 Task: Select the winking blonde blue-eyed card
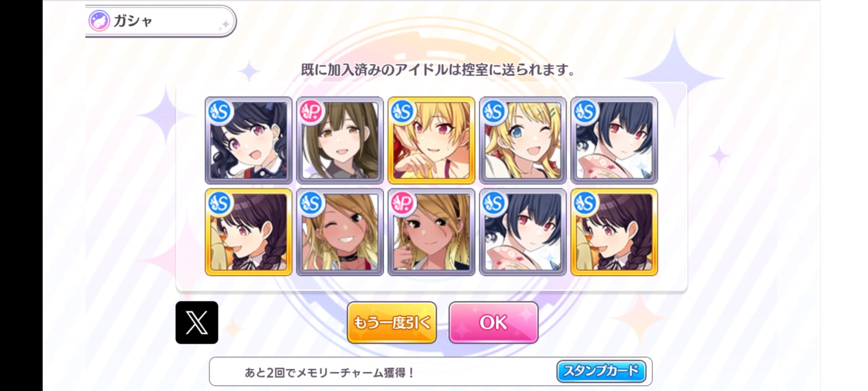coord(523,140)
